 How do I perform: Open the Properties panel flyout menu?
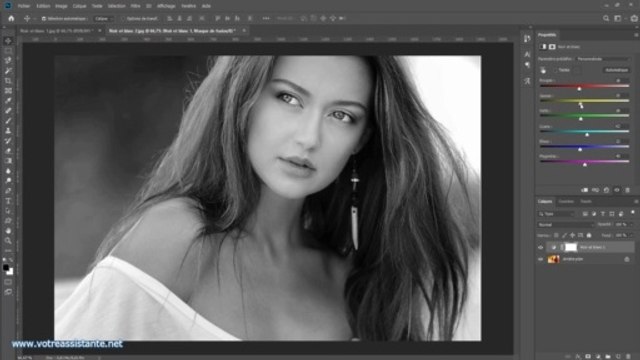[x=636, y=35]
